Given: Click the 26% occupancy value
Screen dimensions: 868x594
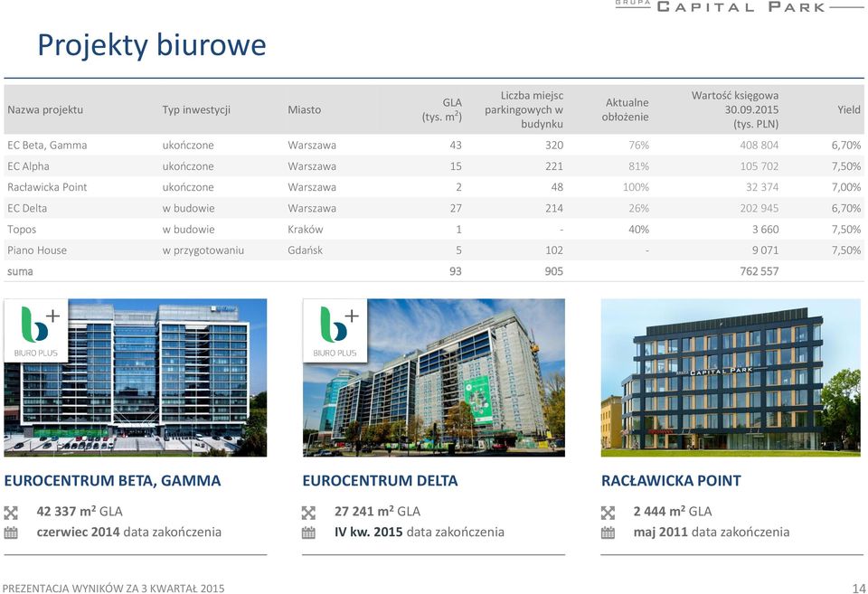Looking at the screenshot, I should [639, 208].
